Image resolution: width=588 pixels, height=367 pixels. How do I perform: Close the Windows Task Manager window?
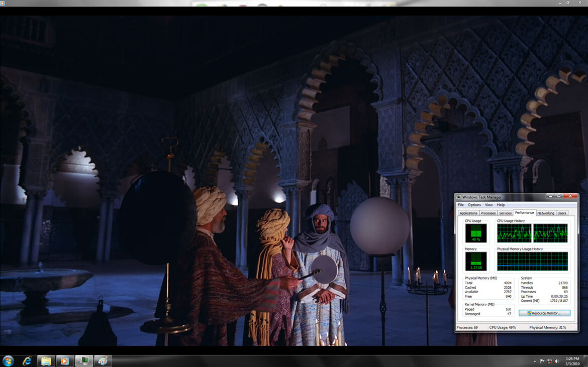click(x=570, y=196)
